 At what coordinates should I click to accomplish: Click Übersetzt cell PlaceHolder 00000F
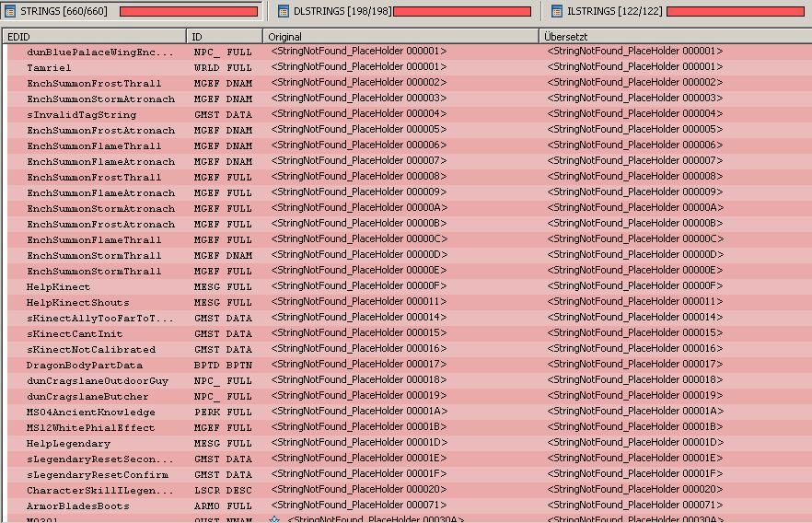635,285
